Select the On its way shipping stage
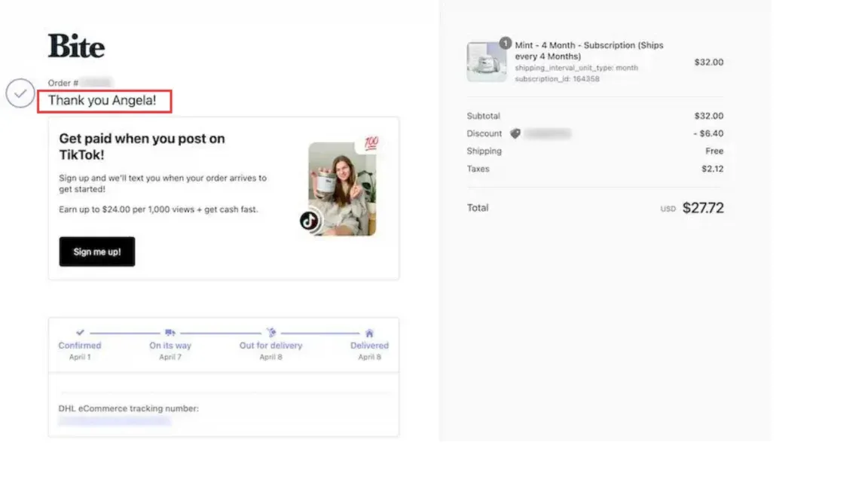 click(170, 345)
